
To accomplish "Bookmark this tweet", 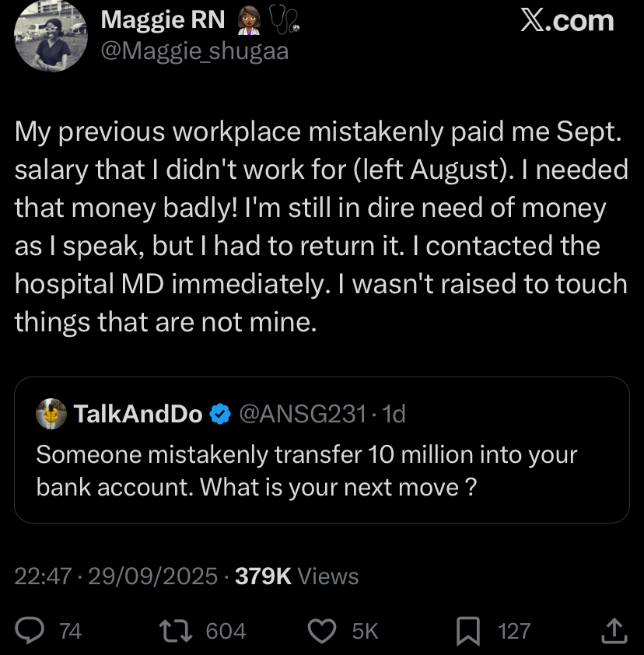I will point(469,632).
